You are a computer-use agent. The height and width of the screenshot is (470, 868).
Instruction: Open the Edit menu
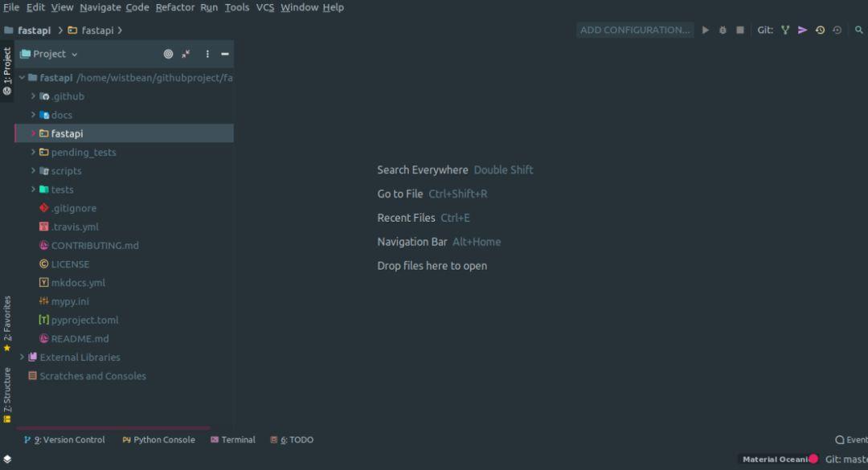(35, 7)
